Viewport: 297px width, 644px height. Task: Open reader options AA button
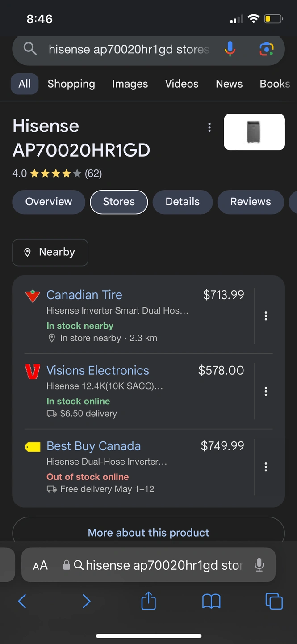(40, 565)
